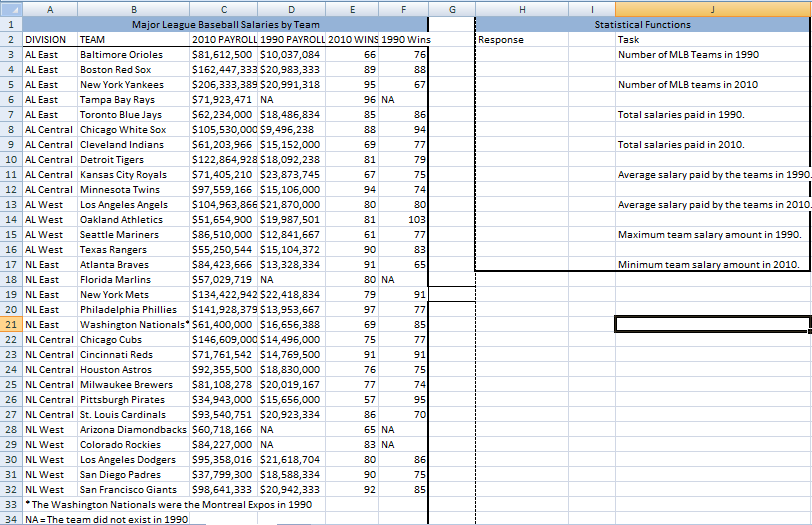This screenshot has width=812, height=525.
Task: Select the Baltimore Orioles cell
Action: (134, 54)
